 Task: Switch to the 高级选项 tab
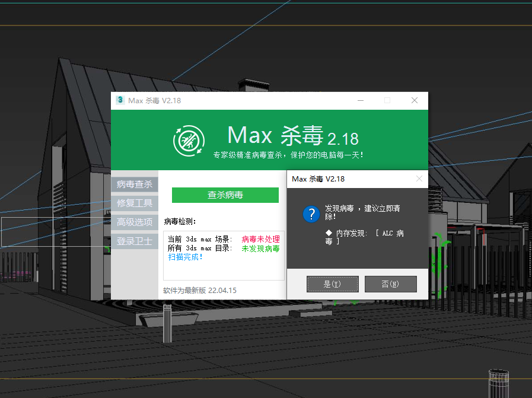tap(135, 222)
